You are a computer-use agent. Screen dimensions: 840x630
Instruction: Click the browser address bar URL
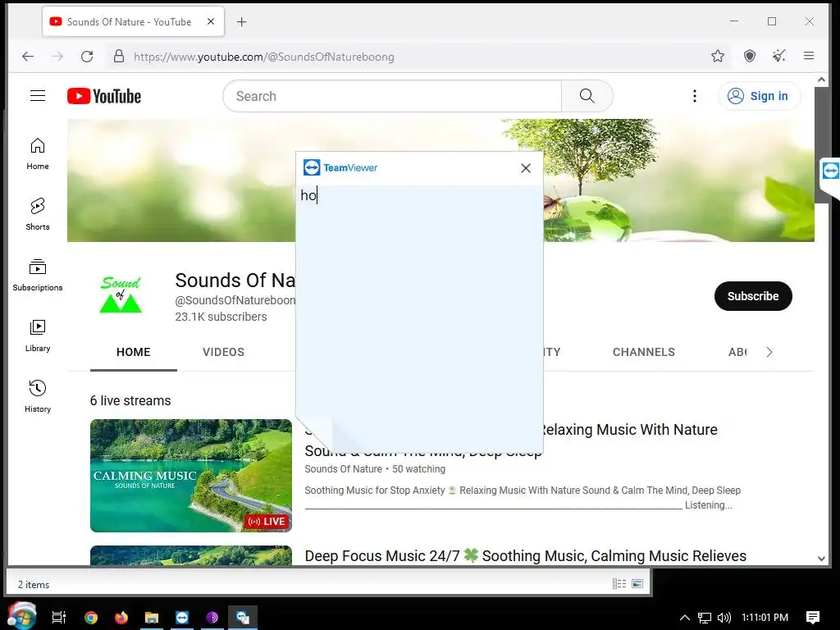(x=264, y=57)
